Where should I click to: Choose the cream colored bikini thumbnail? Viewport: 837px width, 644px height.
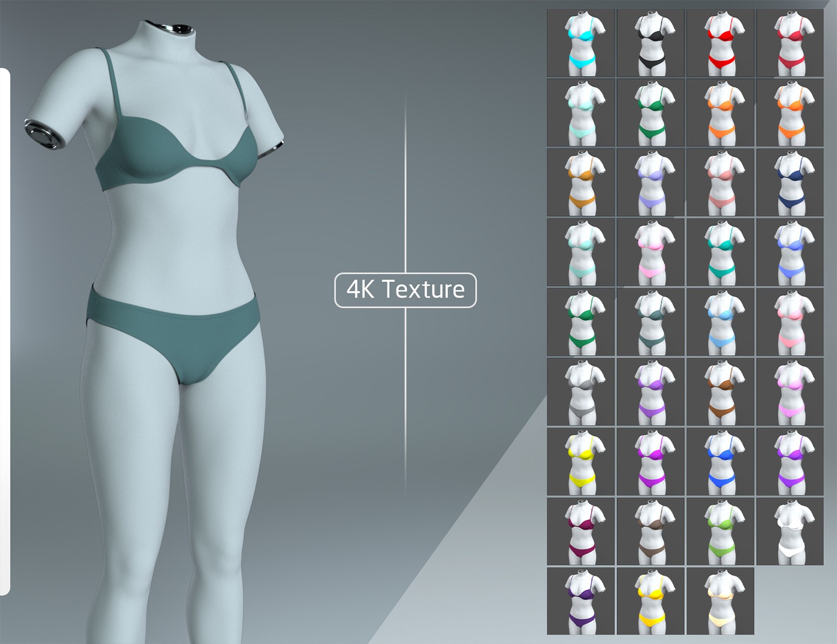click(x=720, y=601)
